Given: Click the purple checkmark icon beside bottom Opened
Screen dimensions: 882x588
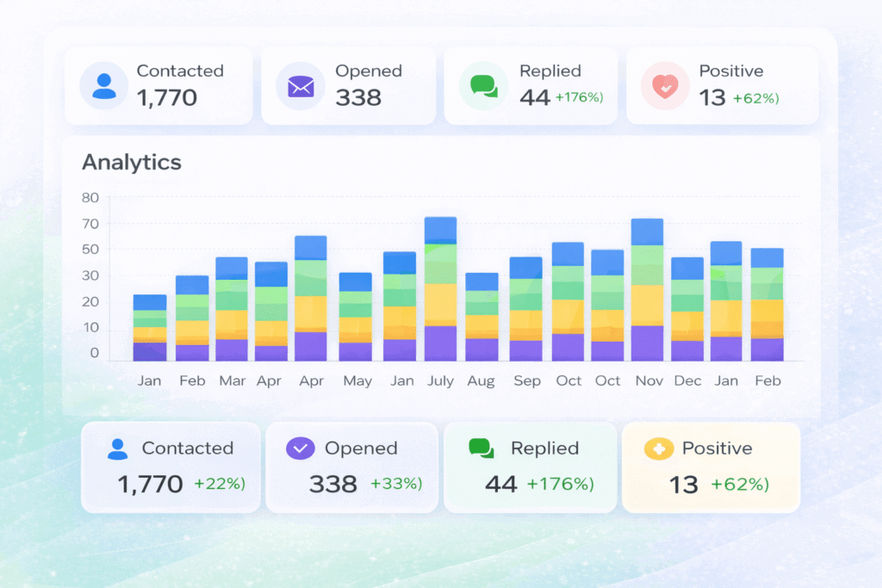Looking at the screenshot, I should [x=300, y=449].
